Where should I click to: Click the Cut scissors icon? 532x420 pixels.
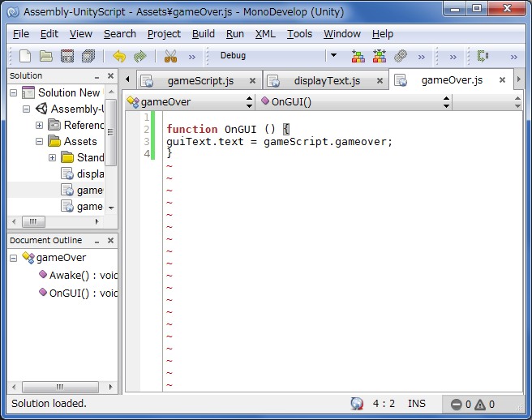click(170, 56)
